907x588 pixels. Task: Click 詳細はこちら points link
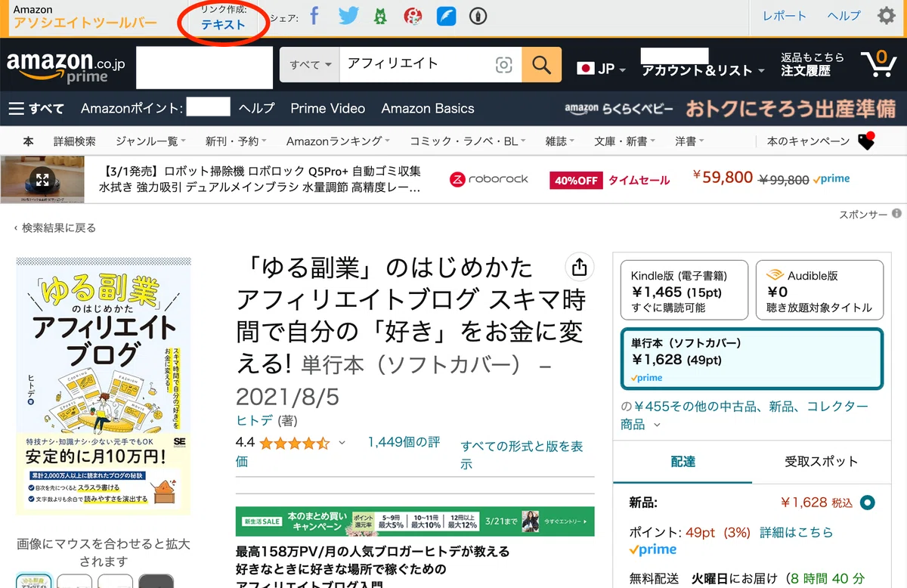pyautogui.click(x=796, y=532)
